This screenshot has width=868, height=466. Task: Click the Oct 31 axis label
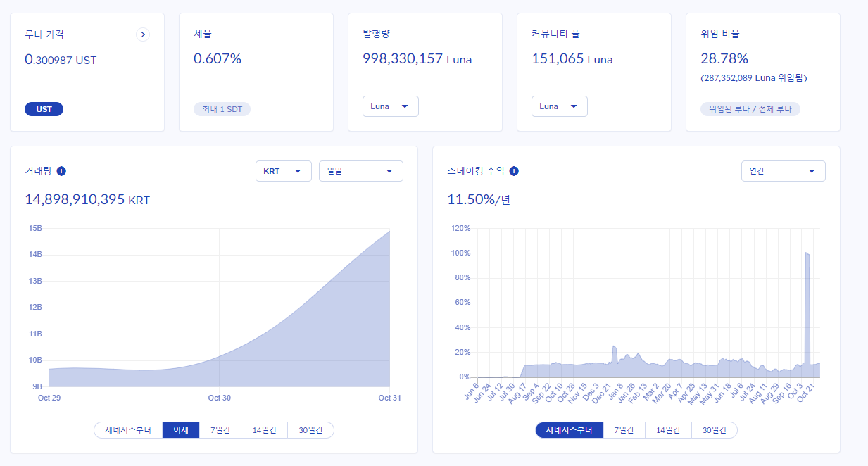click(389, 398)
